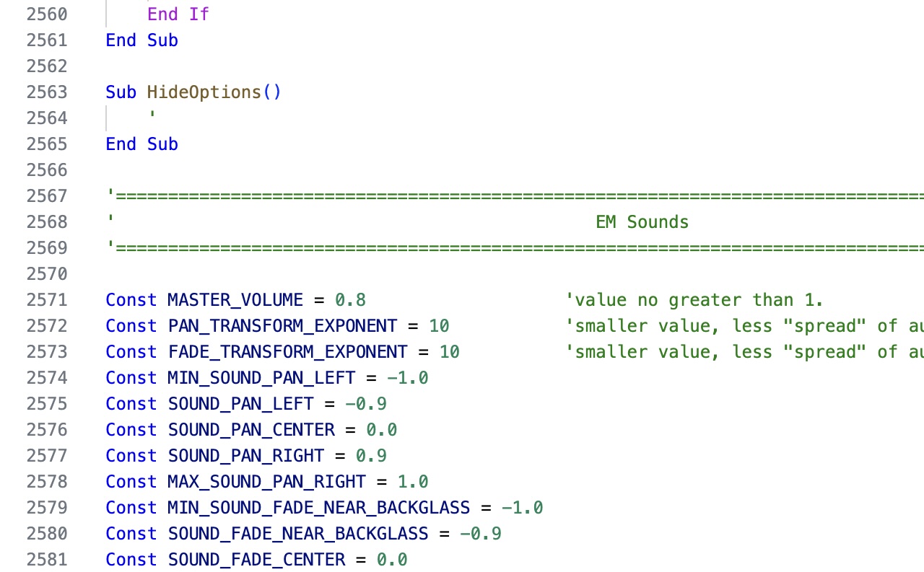Click SOUND_FADE_CENTER constant name
Image resolution: width=924 pixels, height=572 pixels.
[x=256, y=560]
